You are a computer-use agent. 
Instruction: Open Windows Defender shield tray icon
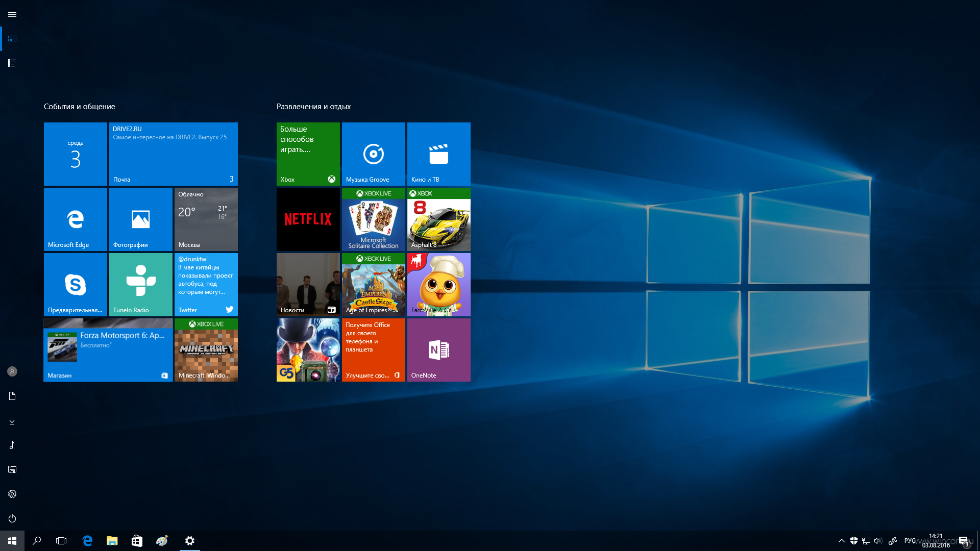854,541
